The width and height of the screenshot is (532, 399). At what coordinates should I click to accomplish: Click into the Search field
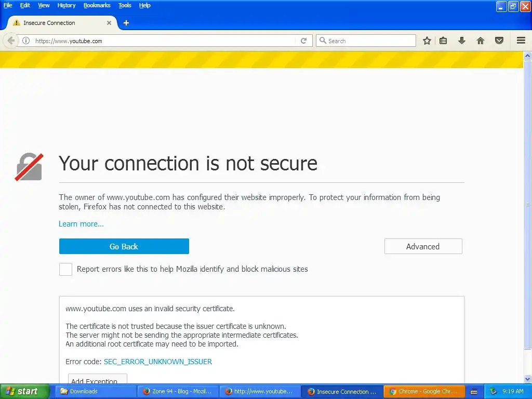coord(366,41)
